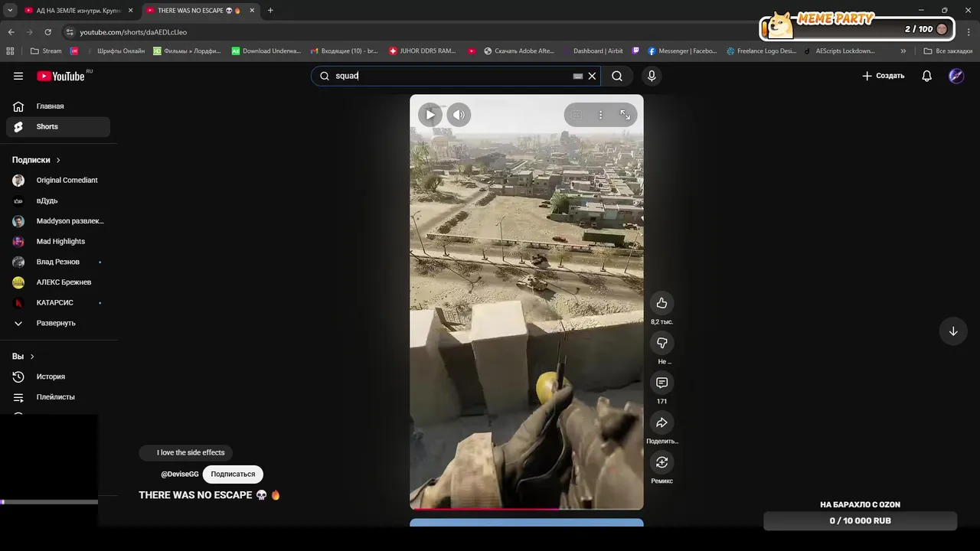
Task: Start voice search with microphone
Action: 652,76
